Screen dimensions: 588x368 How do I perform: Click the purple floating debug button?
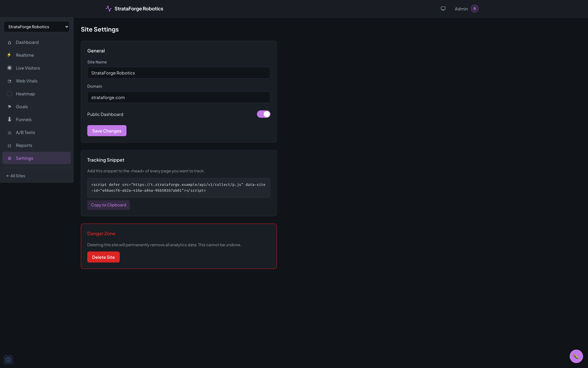point(576,356)
